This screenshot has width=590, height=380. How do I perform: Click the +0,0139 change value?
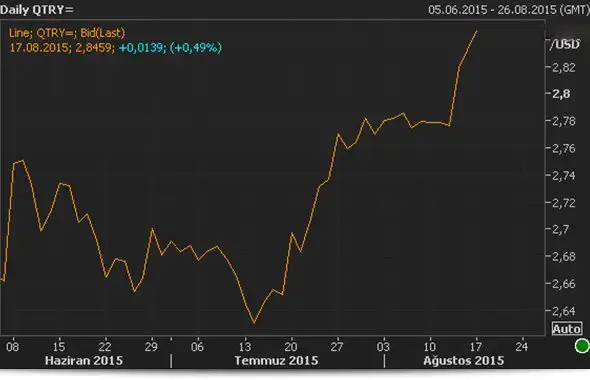point(141,47)
